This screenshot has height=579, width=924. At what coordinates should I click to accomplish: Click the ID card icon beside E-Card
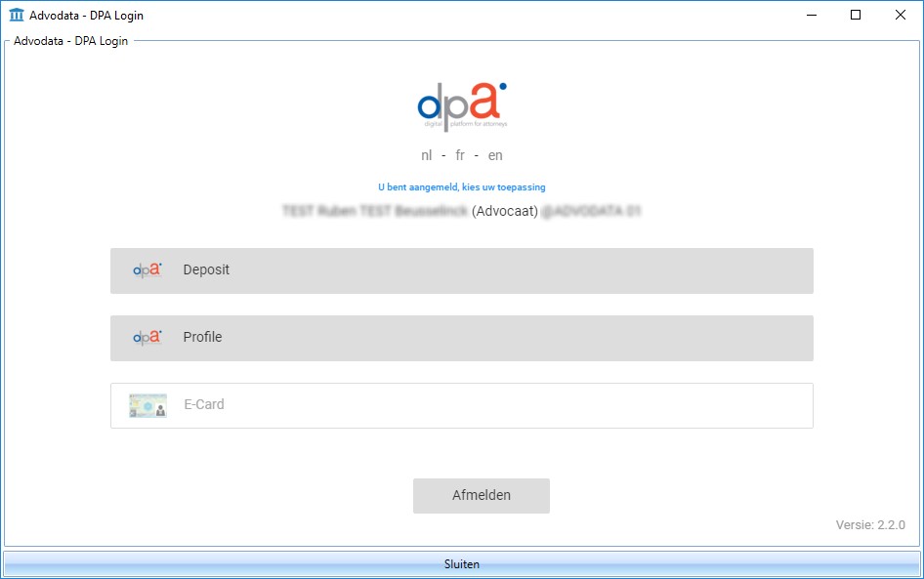tap(147, 405)
